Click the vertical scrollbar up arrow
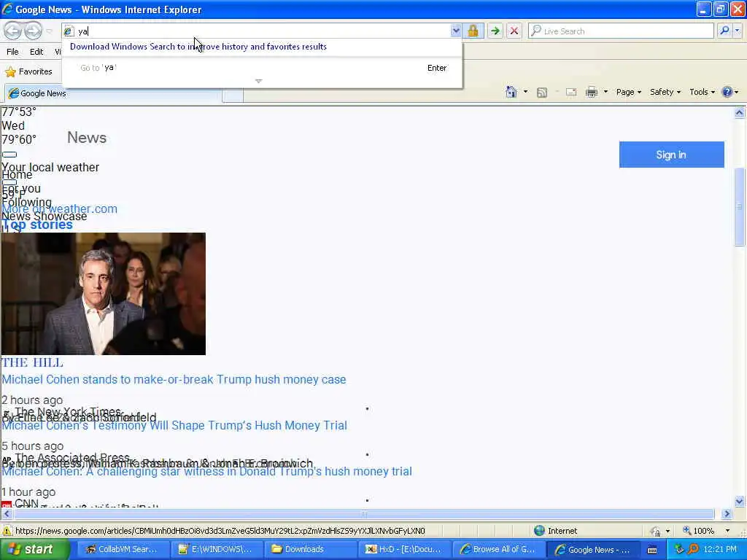This screenshot has height=560, width=747. [x=740, y=113]
